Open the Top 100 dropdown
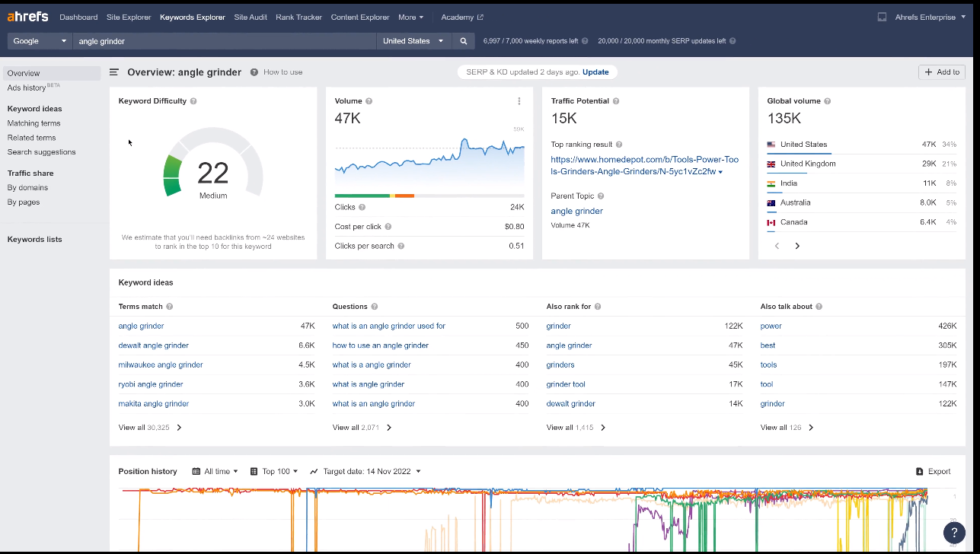This screenshot has width=980, height=554. click(274, 472)
